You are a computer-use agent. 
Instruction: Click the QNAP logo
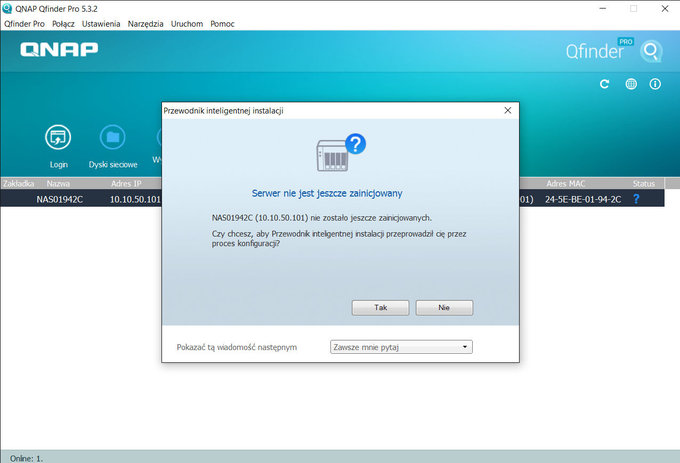(x=59, y=49)
